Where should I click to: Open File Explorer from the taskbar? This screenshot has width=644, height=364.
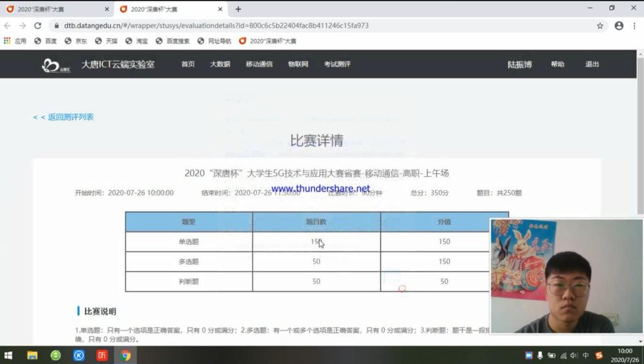(x=32, y=355)
